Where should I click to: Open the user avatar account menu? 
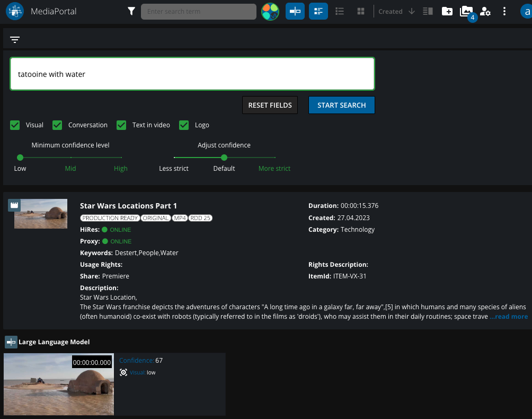(525, 11)
